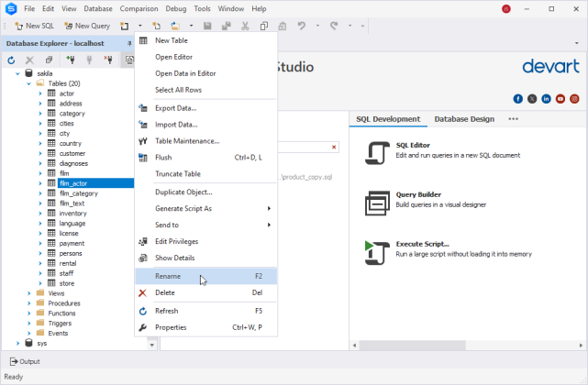Switch to the Database Design tab
Image resolution: width=588 pixels, height=385 pixels.
[x=463, y=119]
